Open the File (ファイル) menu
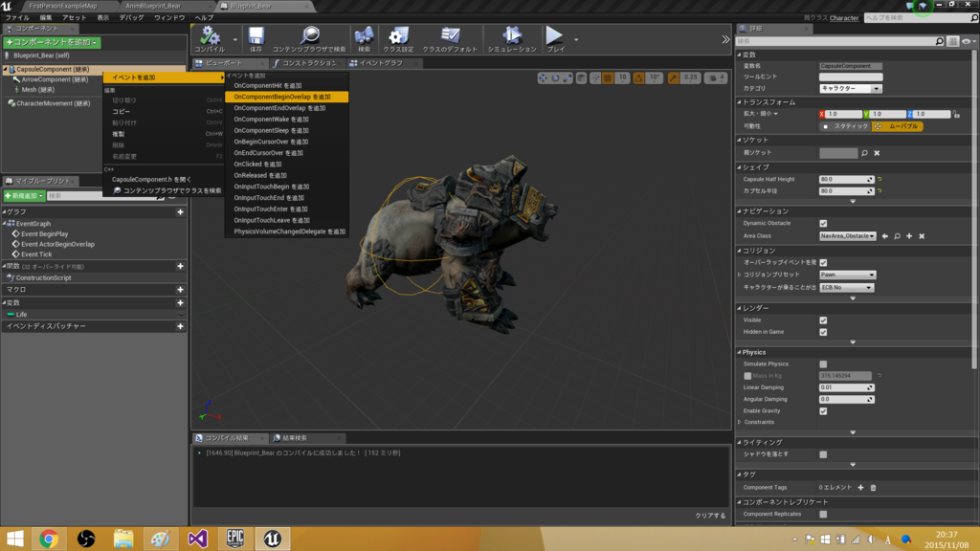This screenshot has width=980, height=551. [17, 17]
